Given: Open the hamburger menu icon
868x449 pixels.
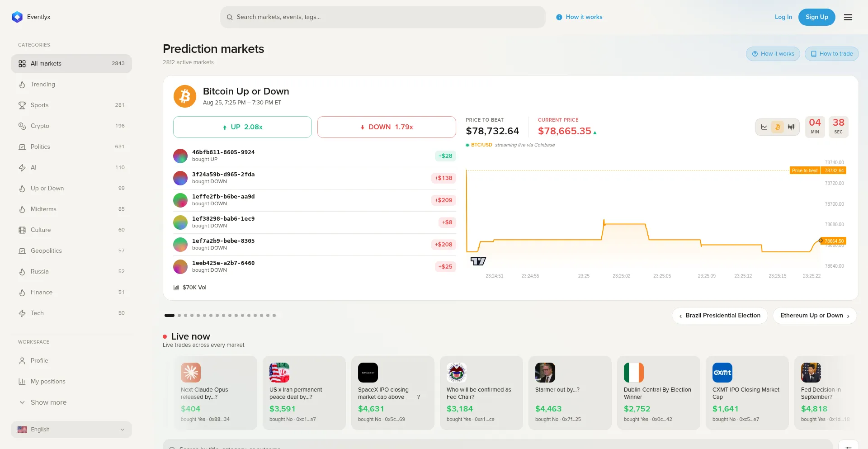Looking at the screenshot, I should (848, 17).
